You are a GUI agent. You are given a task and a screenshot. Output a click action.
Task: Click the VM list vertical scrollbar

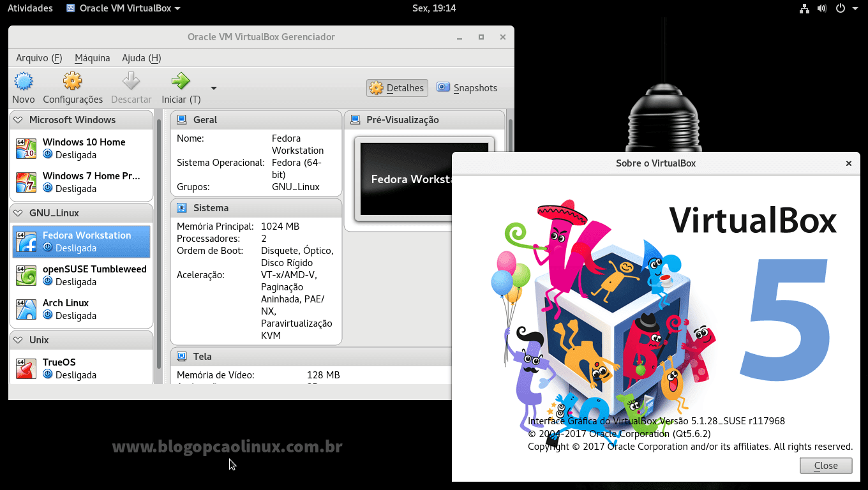159,242
